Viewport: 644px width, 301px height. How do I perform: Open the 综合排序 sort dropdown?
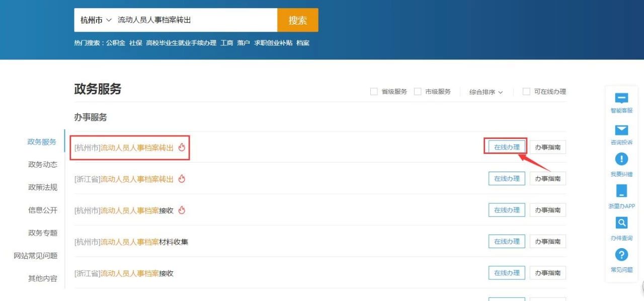click(486, 92)
